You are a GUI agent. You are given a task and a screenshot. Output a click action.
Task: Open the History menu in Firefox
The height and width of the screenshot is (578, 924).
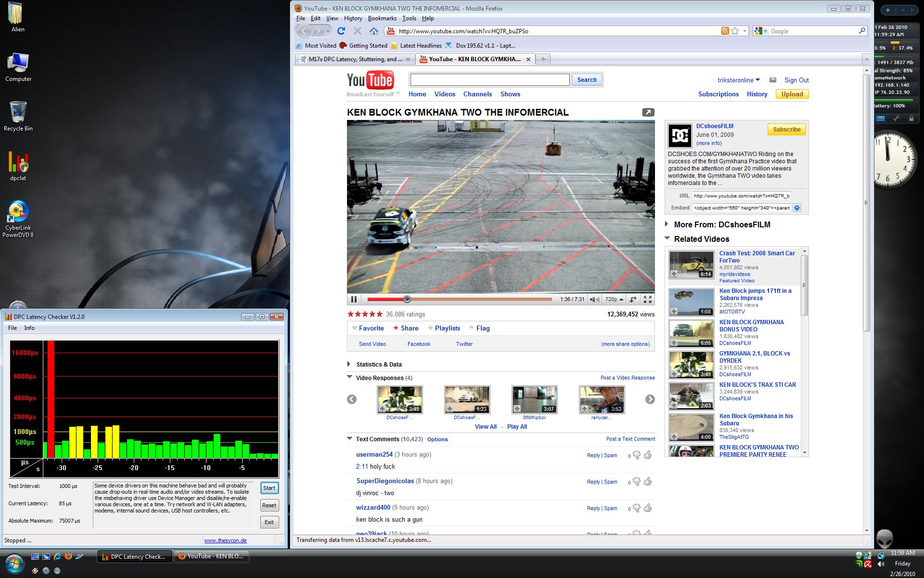click(x=353, y=18)
